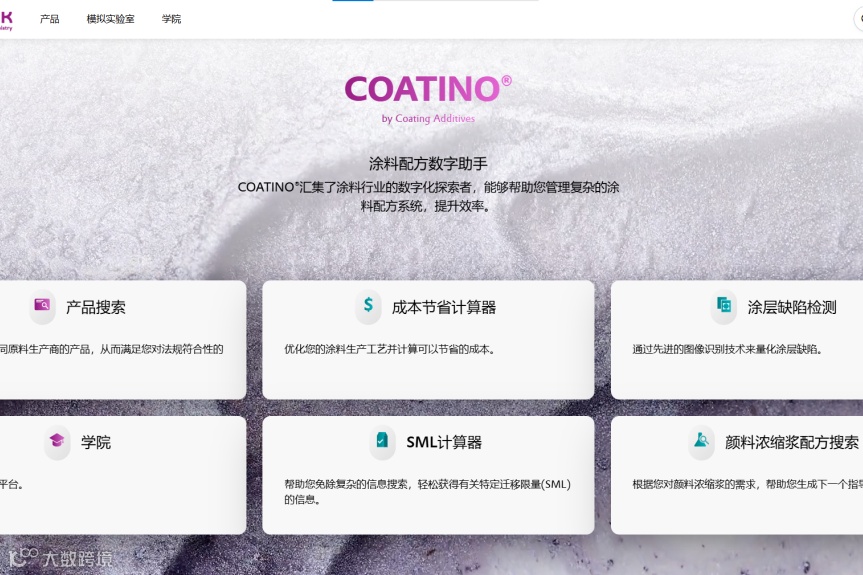Open the 涂层缺陷检测 card
The image size is (863, 575).
pos(737,339)
